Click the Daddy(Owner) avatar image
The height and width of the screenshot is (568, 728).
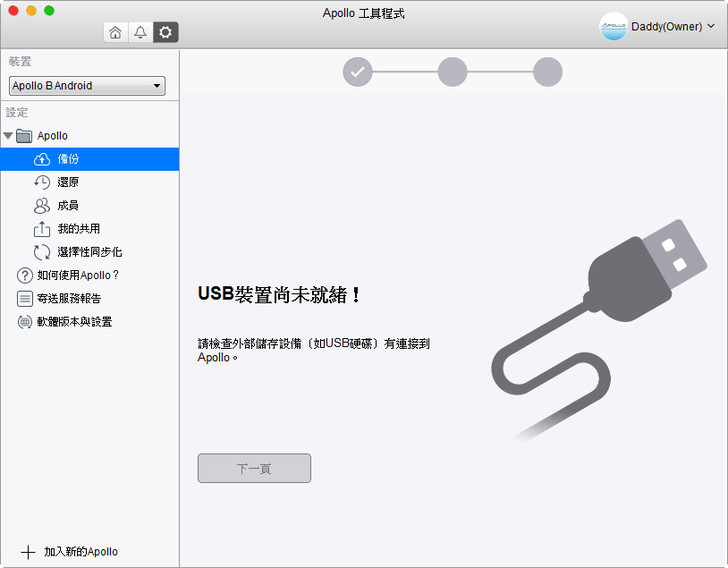coord(613,26)
